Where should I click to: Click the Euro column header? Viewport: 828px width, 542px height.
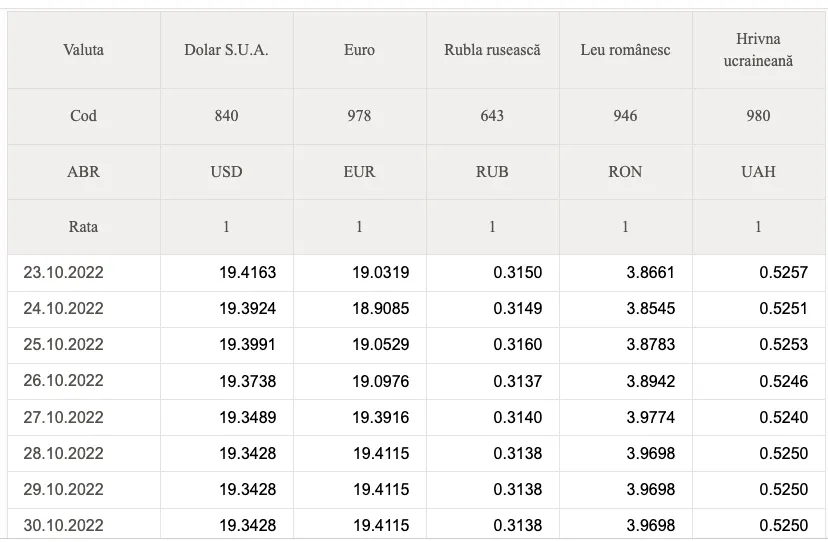click(360, 50)
